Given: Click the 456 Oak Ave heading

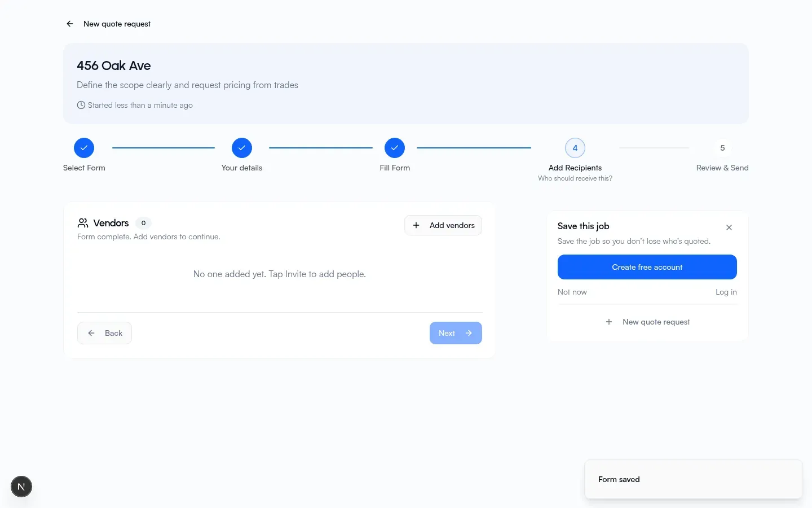Looking at the screenshot, I should (x=114, y=65).
